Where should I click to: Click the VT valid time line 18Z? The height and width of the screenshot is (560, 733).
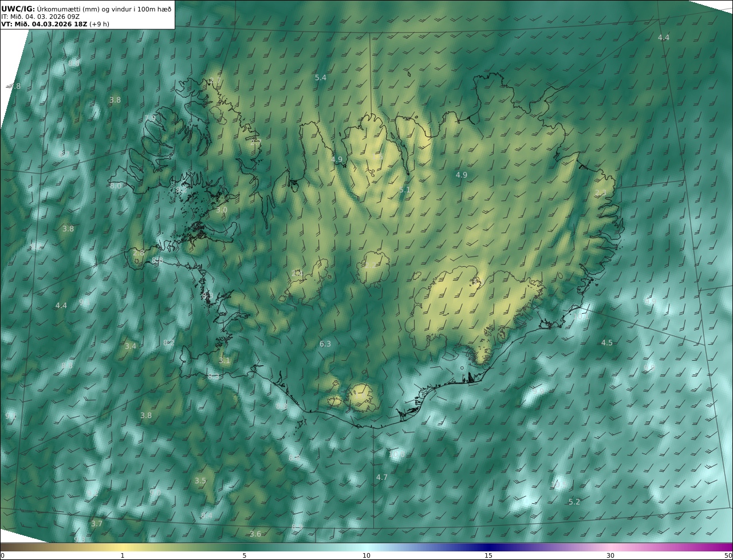click(x=56, y=25)
